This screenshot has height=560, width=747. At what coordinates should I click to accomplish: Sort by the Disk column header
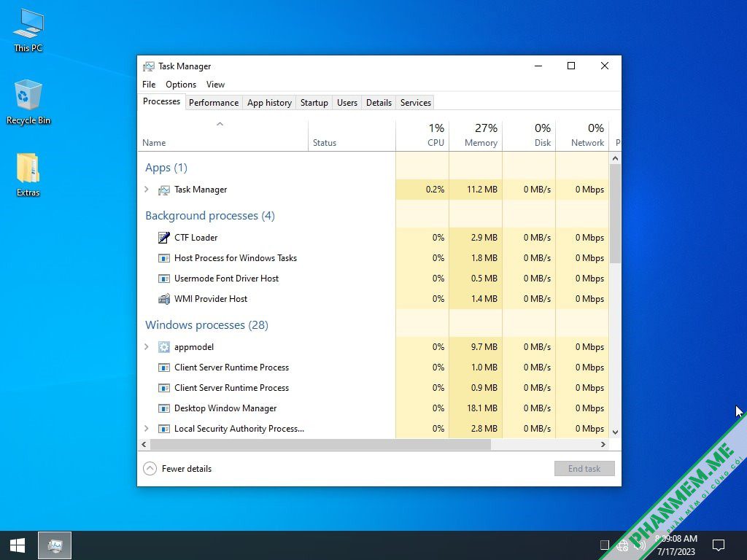[x=530, y=135]
